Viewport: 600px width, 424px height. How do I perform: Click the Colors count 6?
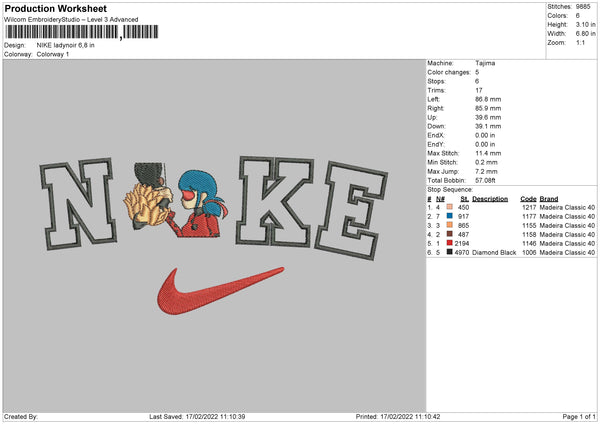click(577, 16)
